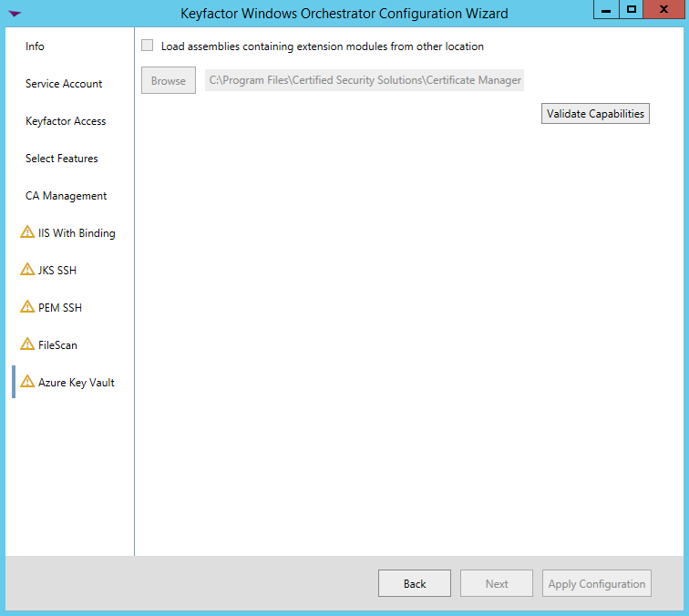Click the warning icon beside PEM SSH
This screenshot has width=689, height=616.
[27, 307]
